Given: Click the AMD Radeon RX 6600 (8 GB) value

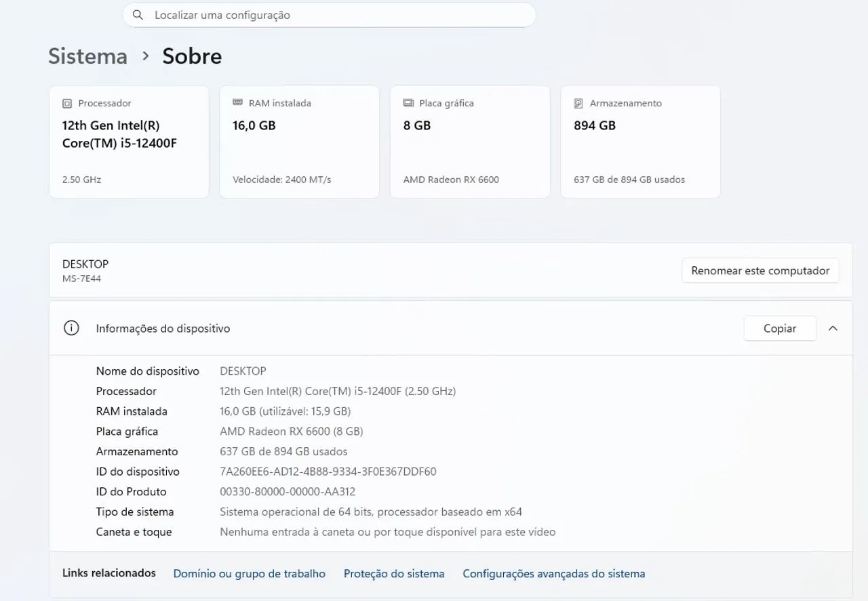Looking at the screenshot, I should [x=292, y=432].
